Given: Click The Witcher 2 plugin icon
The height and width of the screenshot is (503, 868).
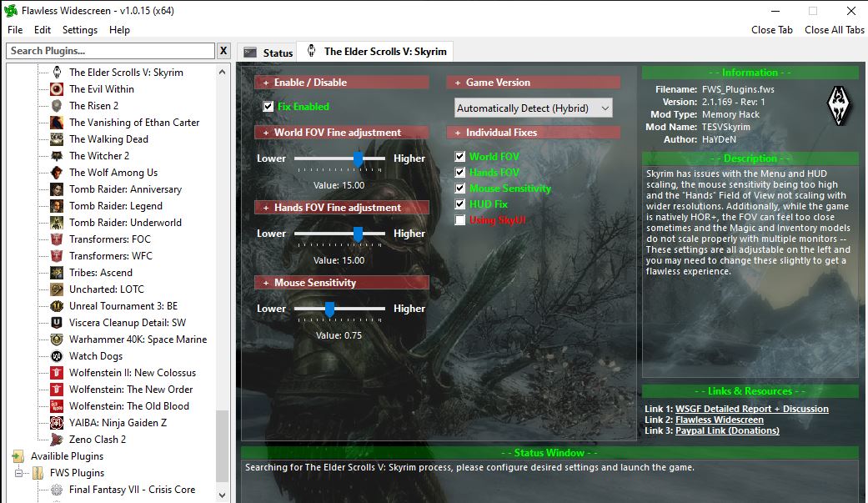Looking at the screenshot, I should [57, 156].
